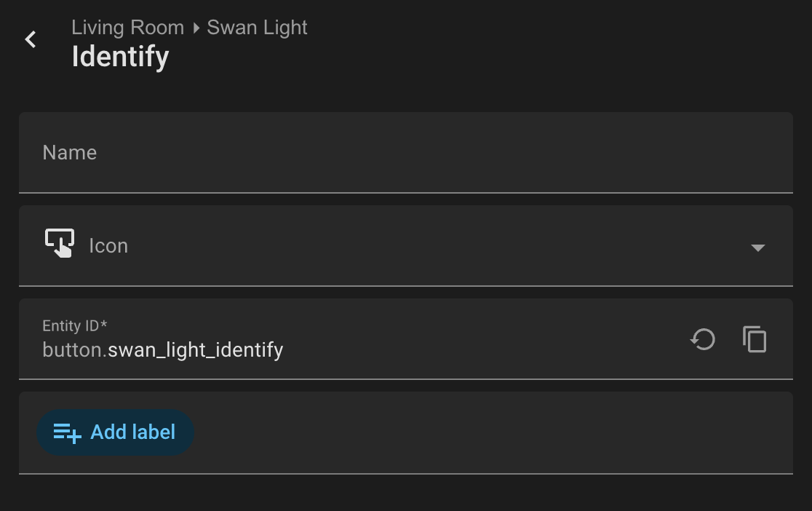
Task: Open the Living Room breadcrumb
Action: (128, 28)
